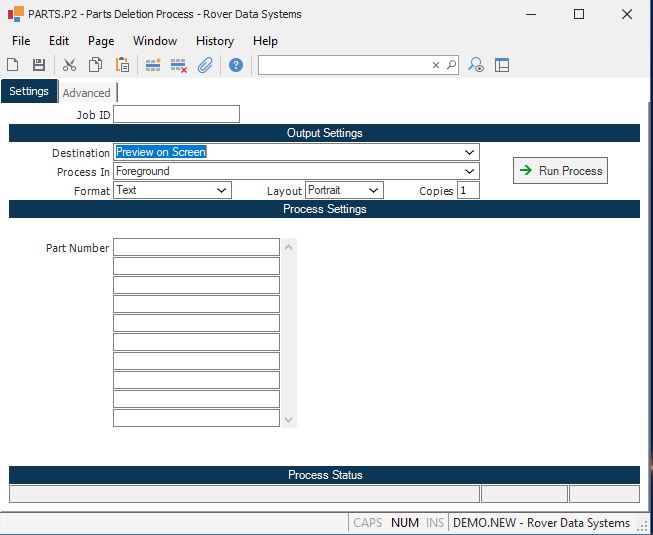Expand the Destination dropdown
Screen dimensions: 653x535
click(x=470, y=152)
